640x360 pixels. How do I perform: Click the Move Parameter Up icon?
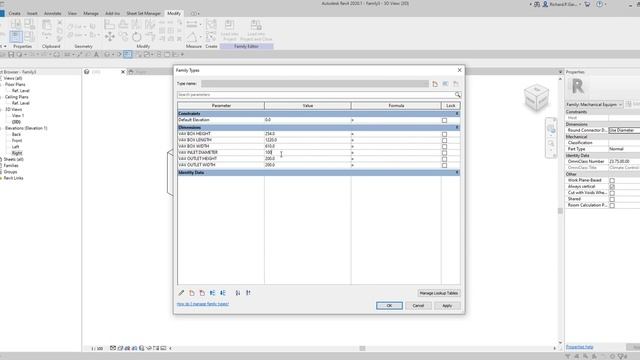[x=212, y=293]
